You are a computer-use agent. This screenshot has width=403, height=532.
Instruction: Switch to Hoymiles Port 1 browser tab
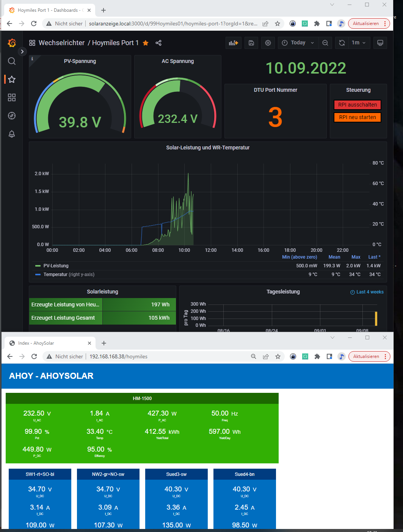(x=47, y=10)
